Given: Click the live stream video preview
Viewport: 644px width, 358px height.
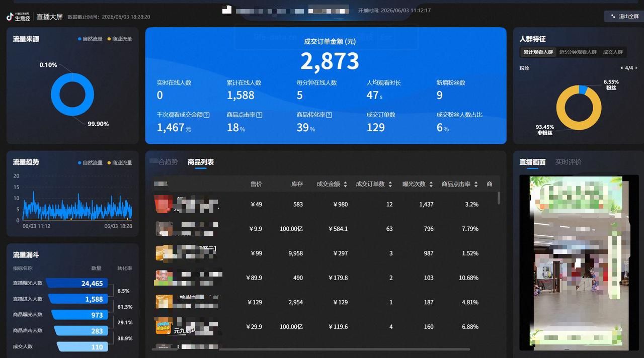Looking at the screenshot, I should pos(579,262).
